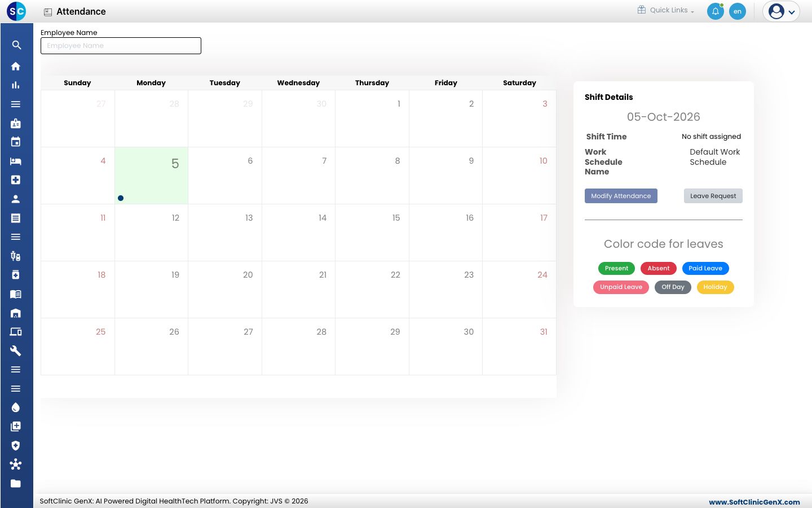
Task: Select calendar day 3 under Saturday
Action: [519, 119]
